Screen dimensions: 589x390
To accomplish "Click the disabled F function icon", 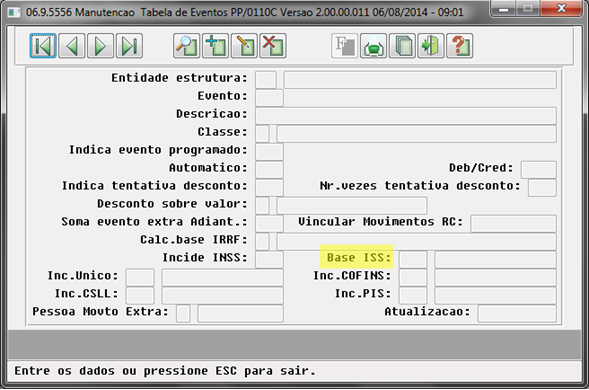I will (344, 46).
